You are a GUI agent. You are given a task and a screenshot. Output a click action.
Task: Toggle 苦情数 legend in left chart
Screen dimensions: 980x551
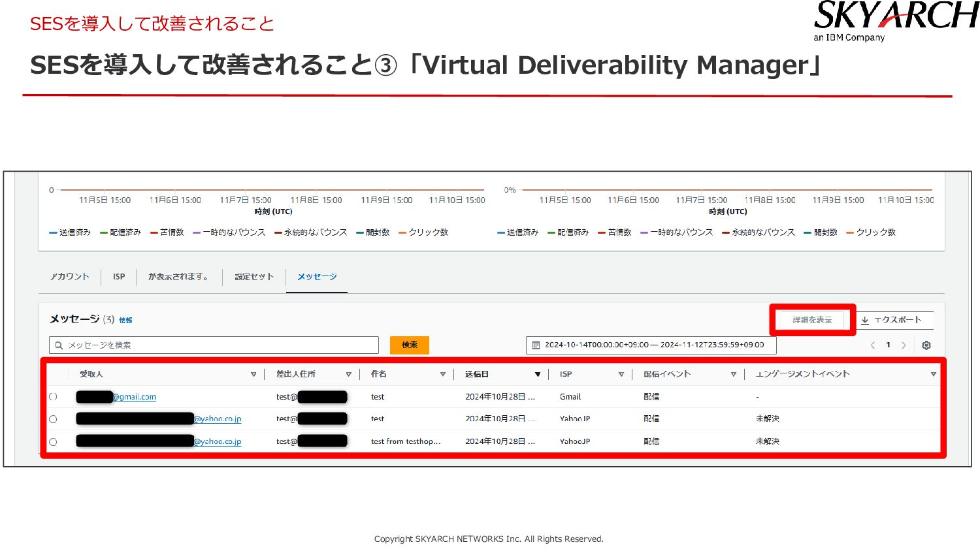(167, 232)
